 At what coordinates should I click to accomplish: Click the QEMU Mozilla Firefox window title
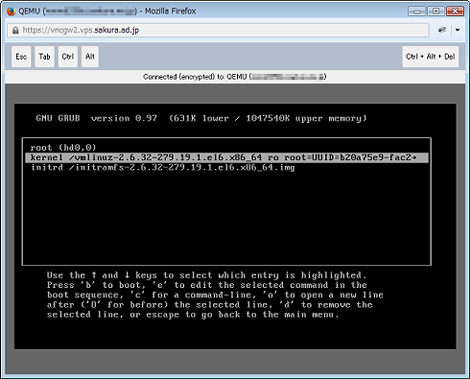click(107, 11)
